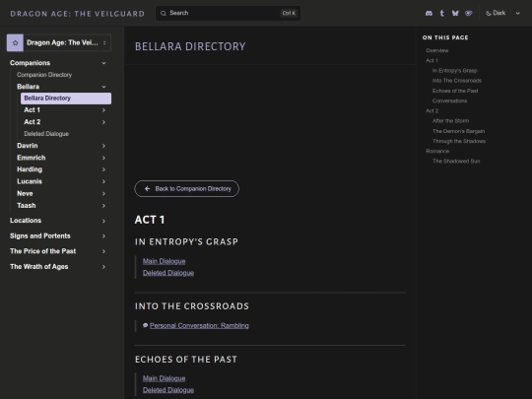Click the star icon beside site switcher
The height and width of the screenshot is (399, 532).
point(15,42)
